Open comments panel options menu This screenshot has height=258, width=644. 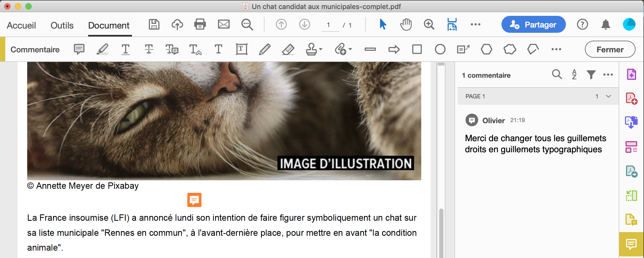pyautogui.click(x=608, y=75)
